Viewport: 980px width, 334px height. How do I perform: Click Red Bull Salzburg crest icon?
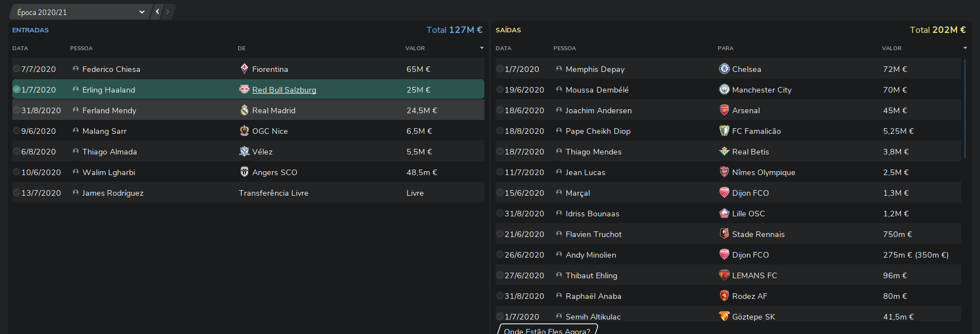(x=244, y=89)
